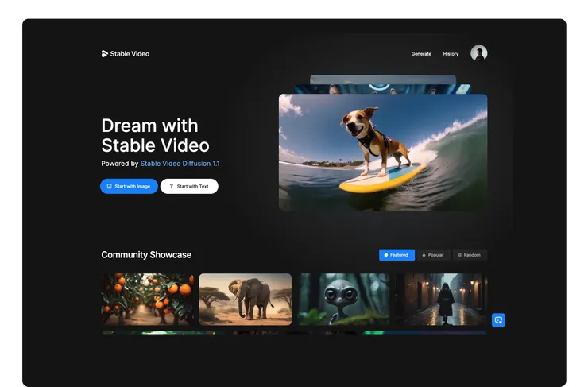Click the Start with Image button
The width and height of the screenshot is (588, 387).
click(129, 187)
